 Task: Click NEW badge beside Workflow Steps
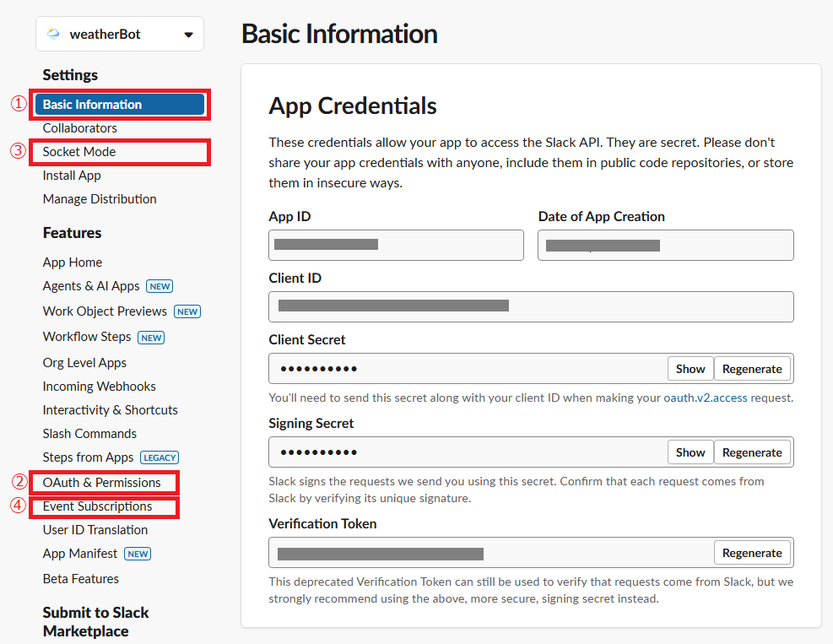coord(151,338)
